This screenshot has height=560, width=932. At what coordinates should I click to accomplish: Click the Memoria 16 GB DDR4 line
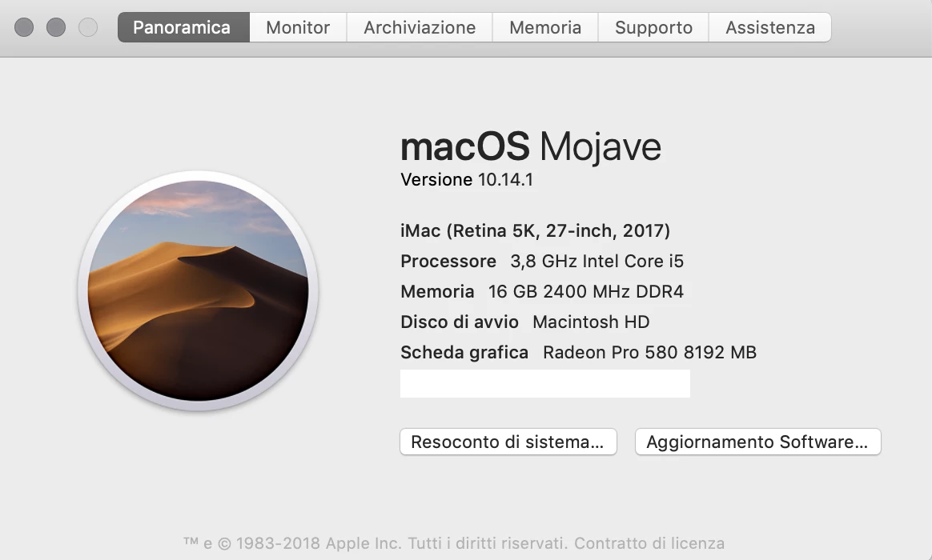[542, 291]
